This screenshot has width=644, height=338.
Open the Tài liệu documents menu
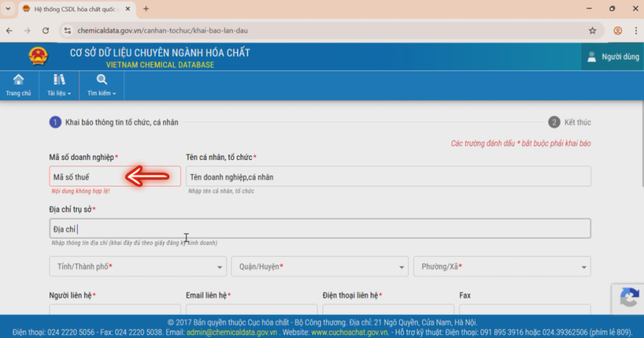59,85
